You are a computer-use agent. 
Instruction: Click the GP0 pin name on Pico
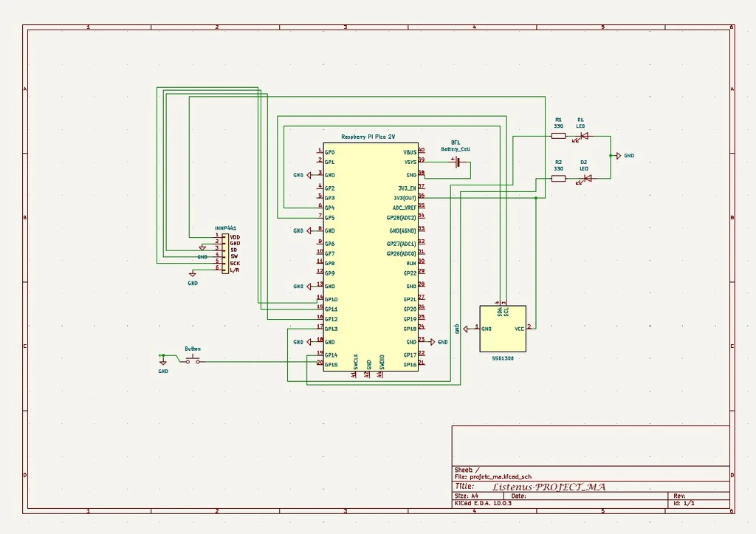[330, 152]
